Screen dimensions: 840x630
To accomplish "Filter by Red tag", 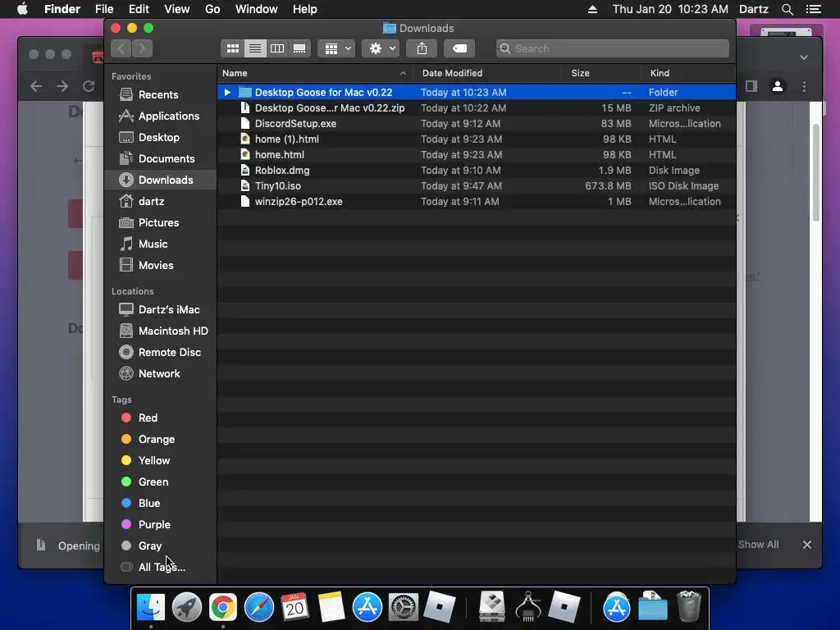I will (x=161, y=418).
